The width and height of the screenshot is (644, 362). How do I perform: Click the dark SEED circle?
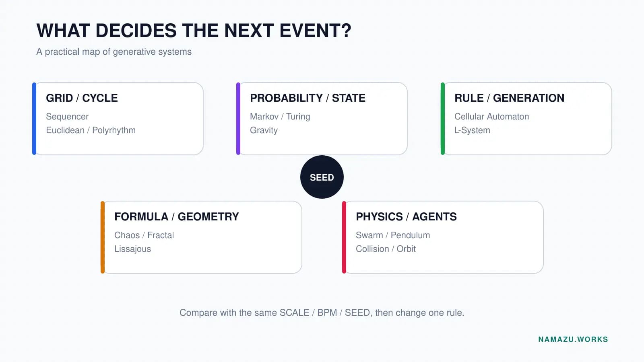pos(322,177)
